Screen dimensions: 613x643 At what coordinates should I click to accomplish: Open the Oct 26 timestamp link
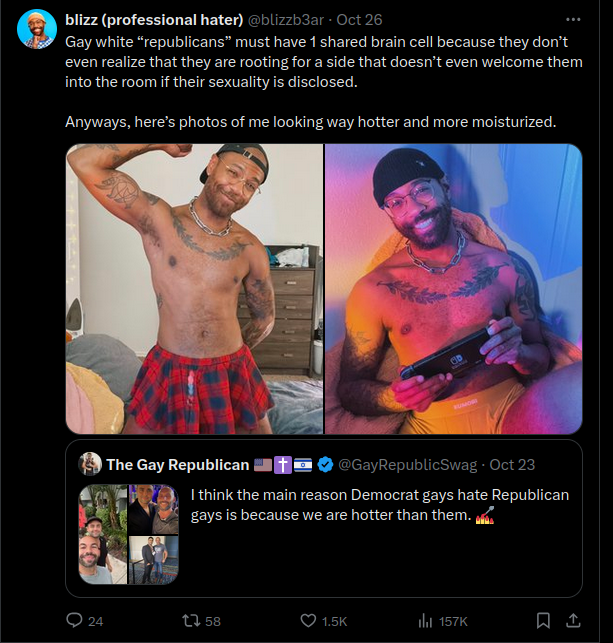pos(359,20)
